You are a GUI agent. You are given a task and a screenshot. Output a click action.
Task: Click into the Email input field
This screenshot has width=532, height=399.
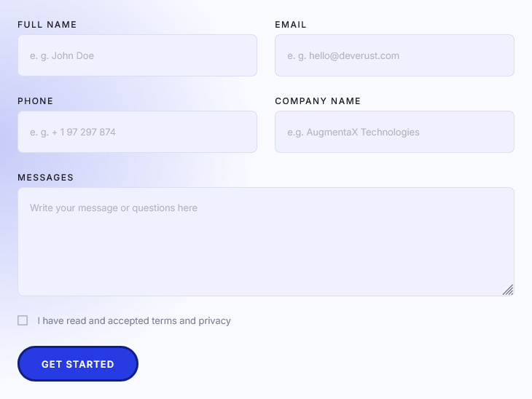[x=394, y=55]
